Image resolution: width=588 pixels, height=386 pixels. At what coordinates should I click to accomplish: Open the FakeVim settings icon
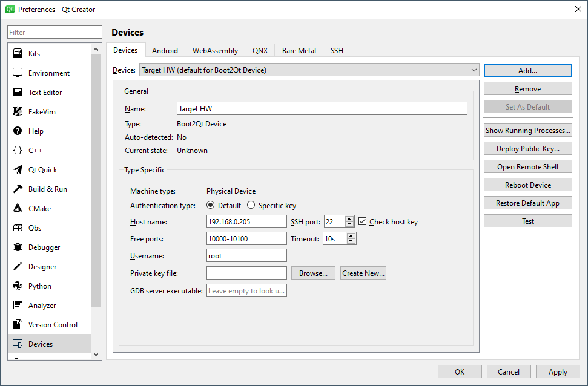click(18, 112)
